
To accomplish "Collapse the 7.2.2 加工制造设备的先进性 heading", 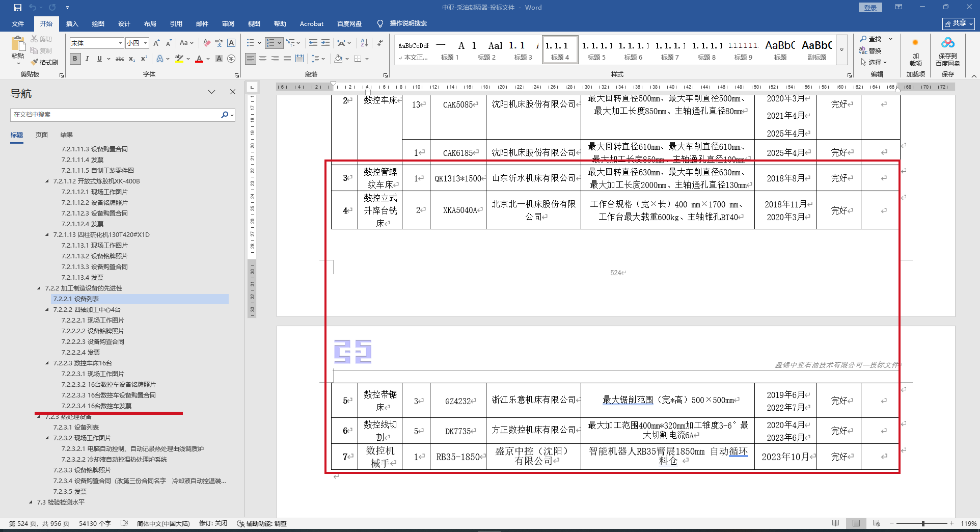I will click(x=39, y=288).
